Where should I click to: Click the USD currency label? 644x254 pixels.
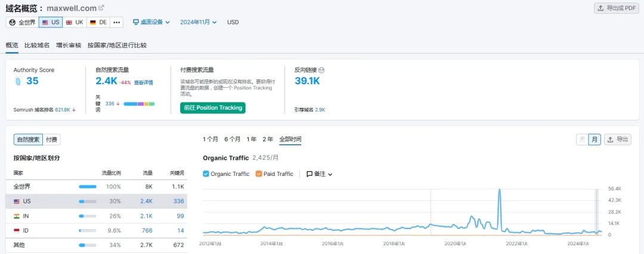click(x=233, y=22)
